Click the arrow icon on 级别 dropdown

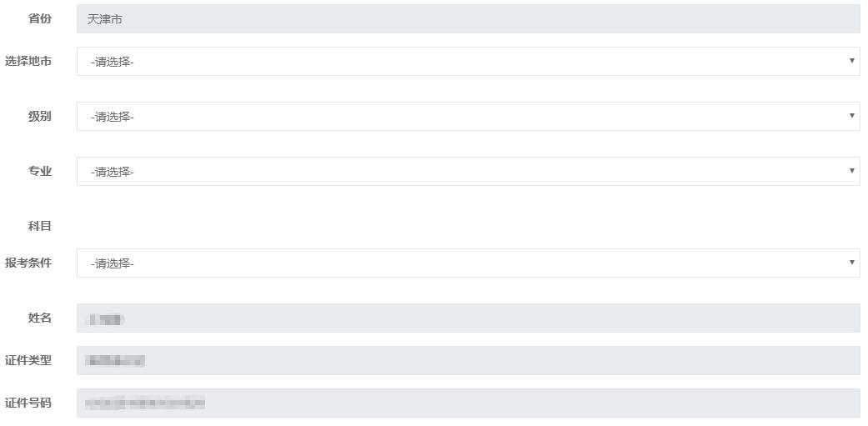coord(851,116)
